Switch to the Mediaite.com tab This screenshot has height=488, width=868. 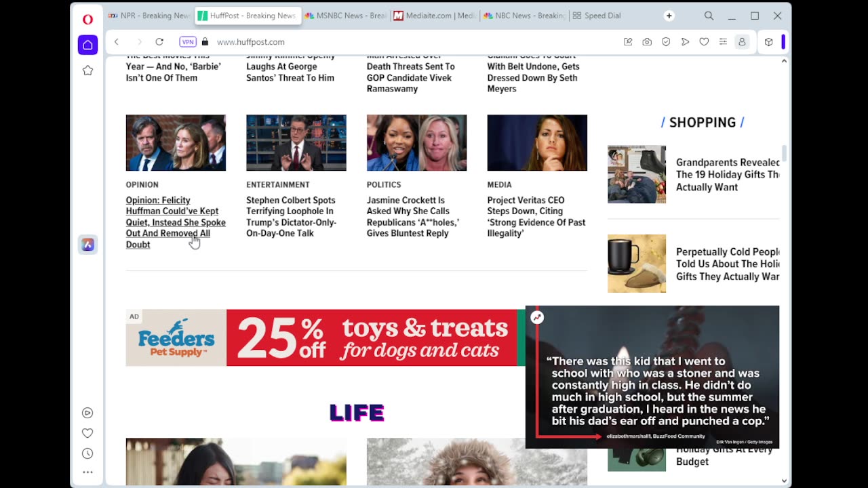point(434,16)
